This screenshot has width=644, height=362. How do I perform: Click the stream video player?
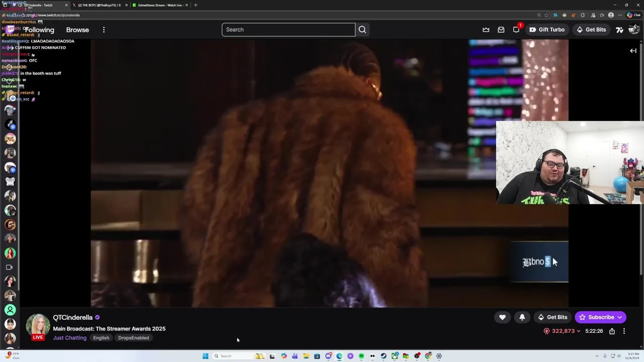[x=330, y=173]
